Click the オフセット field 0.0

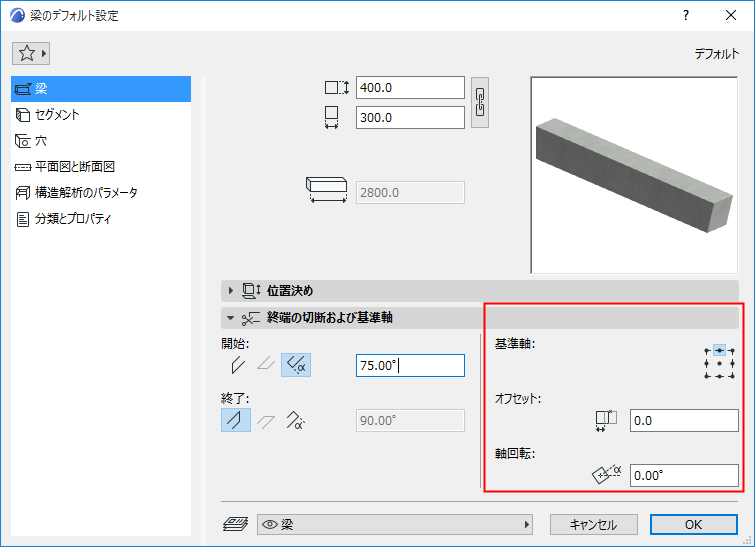(x=684, y=420)
